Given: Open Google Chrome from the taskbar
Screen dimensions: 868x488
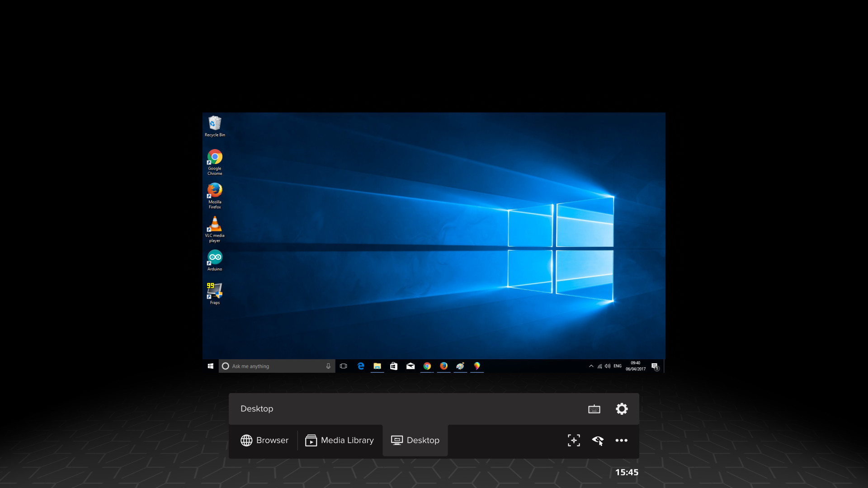Looking at the screenshot, I should click(x=427, y=366).
